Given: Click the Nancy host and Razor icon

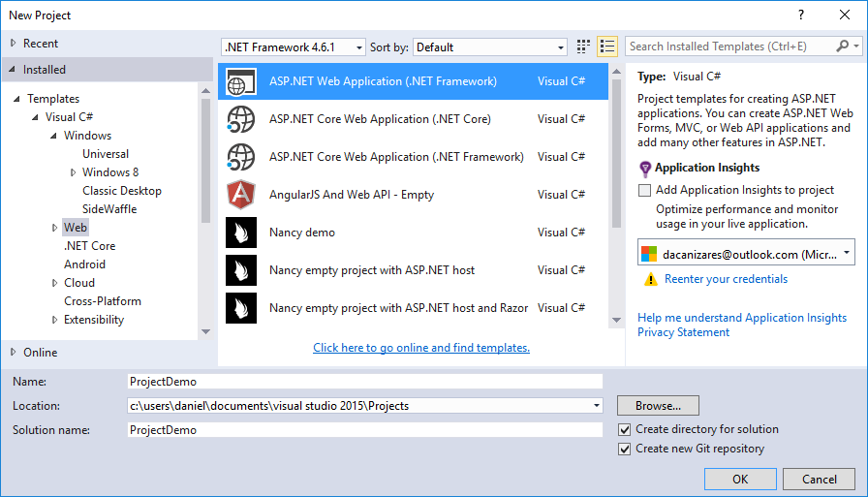Looking at the screenshot, I should pos(241,308).
